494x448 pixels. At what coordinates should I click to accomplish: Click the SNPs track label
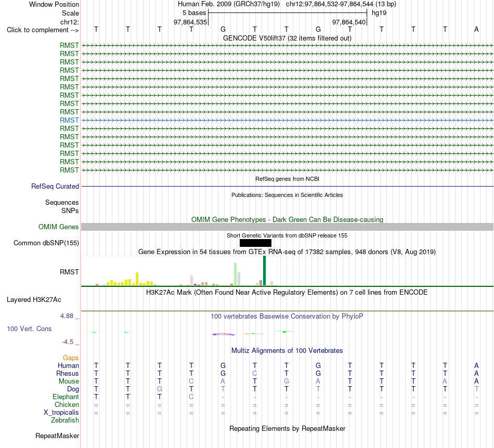coord(70,210)
